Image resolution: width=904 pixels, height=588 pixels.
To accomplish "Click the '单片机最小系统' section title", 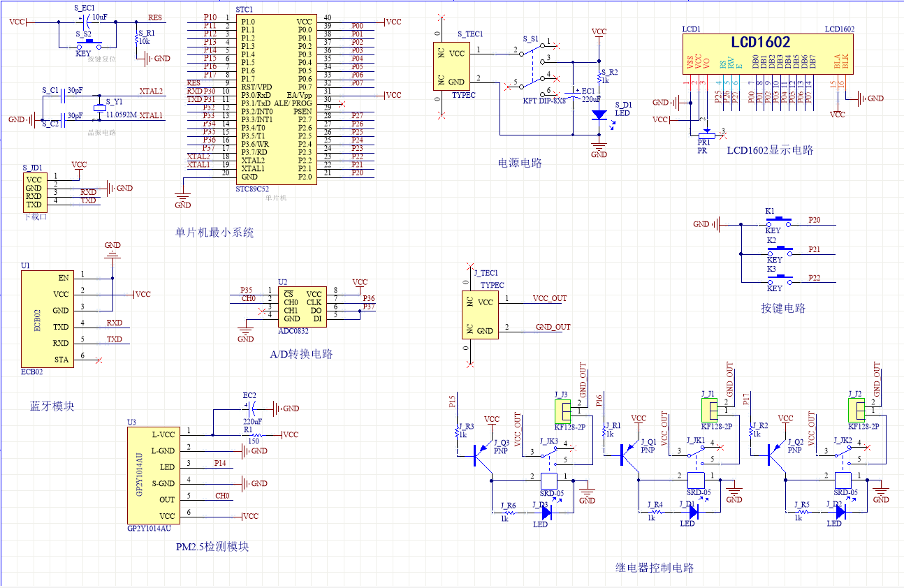I will coord(214,233).
